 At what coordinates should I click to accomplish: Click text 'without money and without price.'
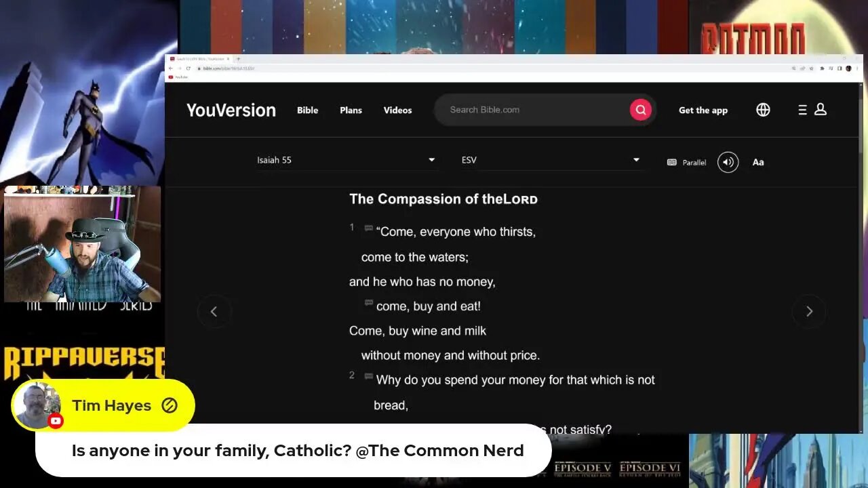click(x=450, y=355)
